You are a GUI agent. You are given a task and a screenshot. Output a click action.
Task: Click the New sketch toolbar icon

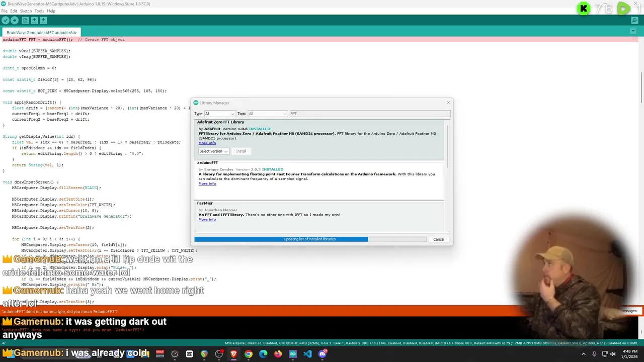click(25, 20)
